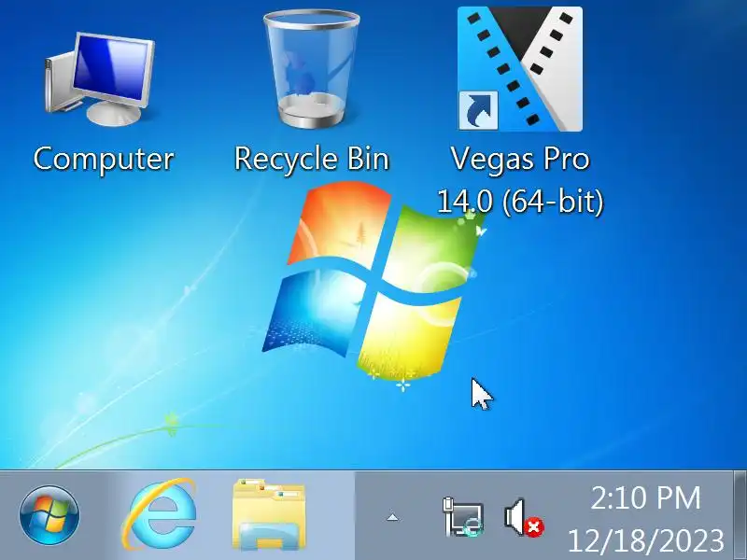Viewport: 747px width, 560px height.
Task: Select the Recycle Bin desktop icon
Action: 312,69
